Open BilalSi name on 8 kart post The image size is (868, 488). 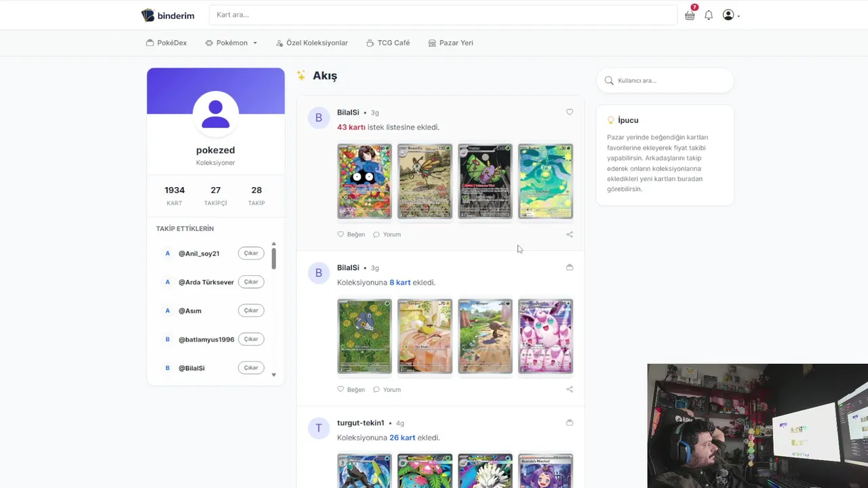pos(348,268)
